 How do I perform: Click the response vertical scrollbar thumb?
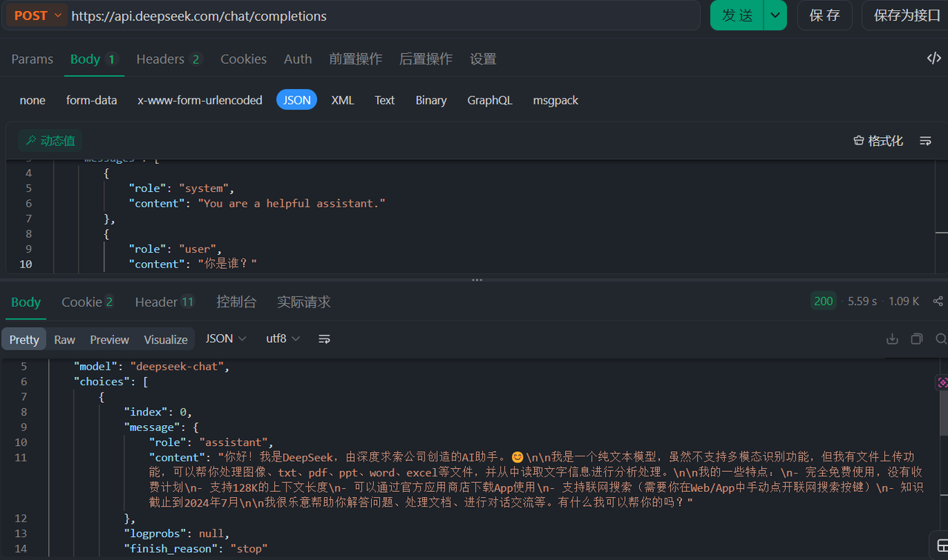pyautogui.click(x=944, y=413)
